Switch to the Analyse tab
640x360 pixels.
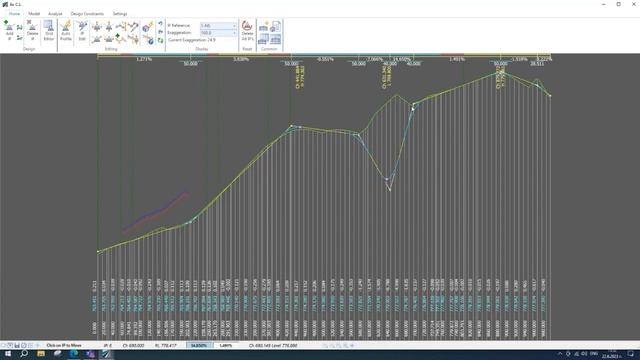(55, 13)
